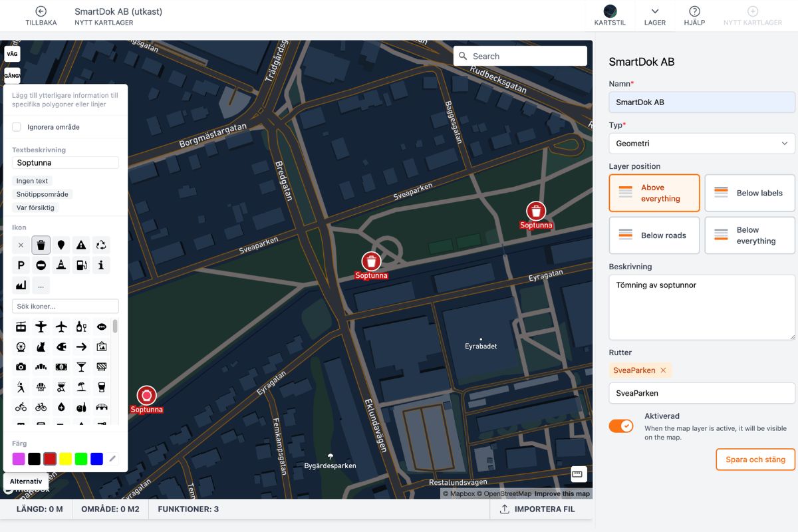Select the no-entry sign icon
The image size is (798, 532).
click(x=41, y=265)
